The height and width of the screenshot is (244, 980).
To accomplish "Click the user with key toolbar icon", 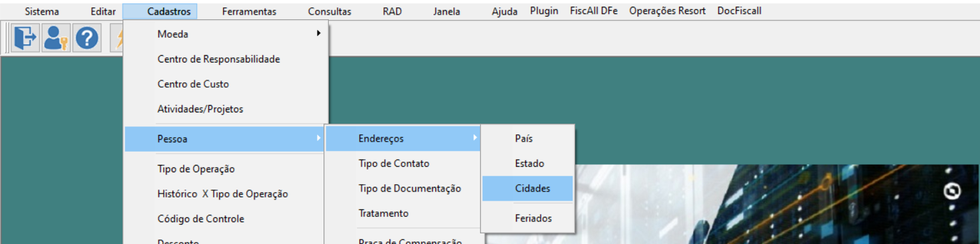I will pyautogui.click(x=56, y=38).
